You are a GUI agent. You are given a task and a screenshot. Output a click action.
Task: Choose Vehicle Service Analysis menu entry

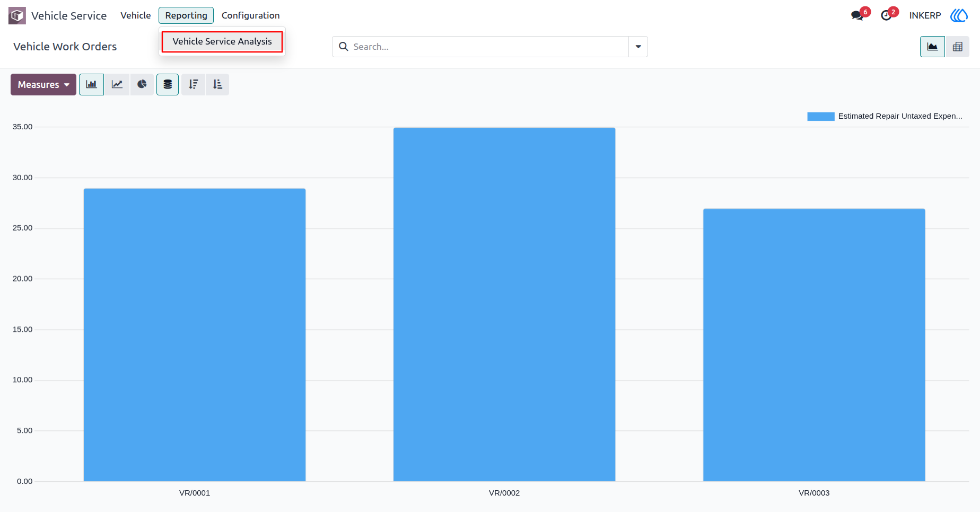tap(222, 41)
